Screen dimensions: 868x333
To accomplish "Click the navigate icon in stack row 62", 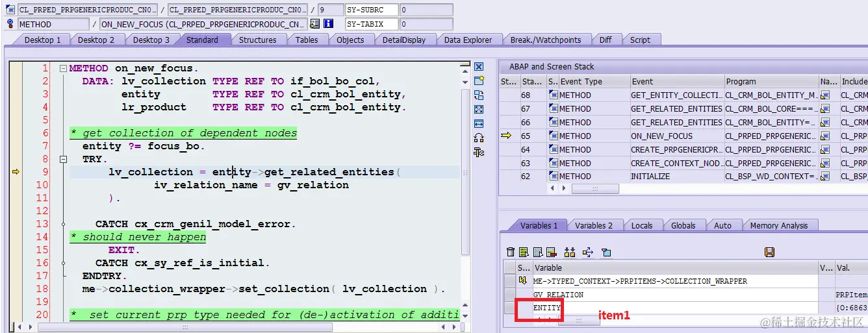I will click(x=824, y=176).
